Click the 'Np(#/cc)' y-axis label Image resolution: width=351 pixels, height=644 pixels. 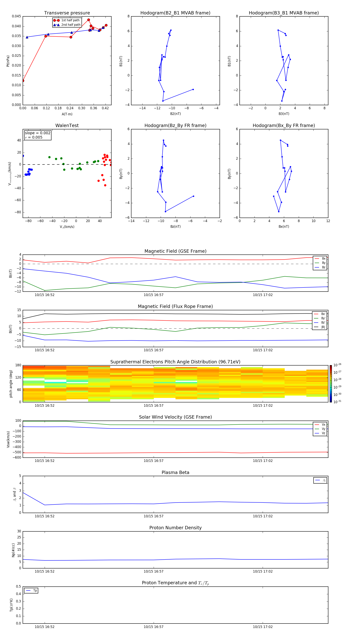click(13, 550)
